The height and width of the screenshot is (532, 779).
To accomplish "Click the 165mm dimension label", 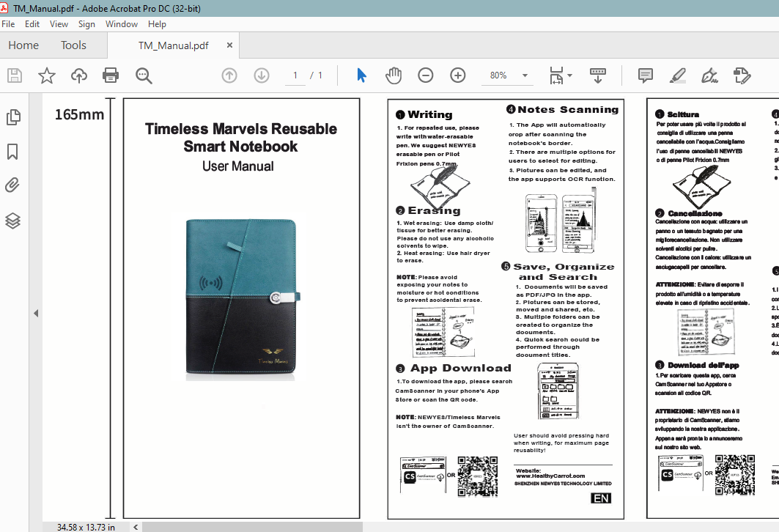I will pos(79,114).
